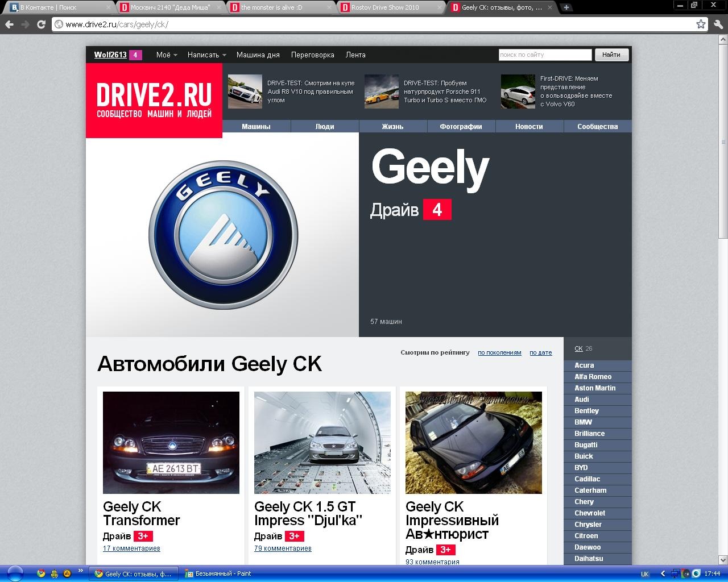Expand the 'Написать' dropdown menu
This screenshot has width=728, height=582.
(x=207, y=55)
